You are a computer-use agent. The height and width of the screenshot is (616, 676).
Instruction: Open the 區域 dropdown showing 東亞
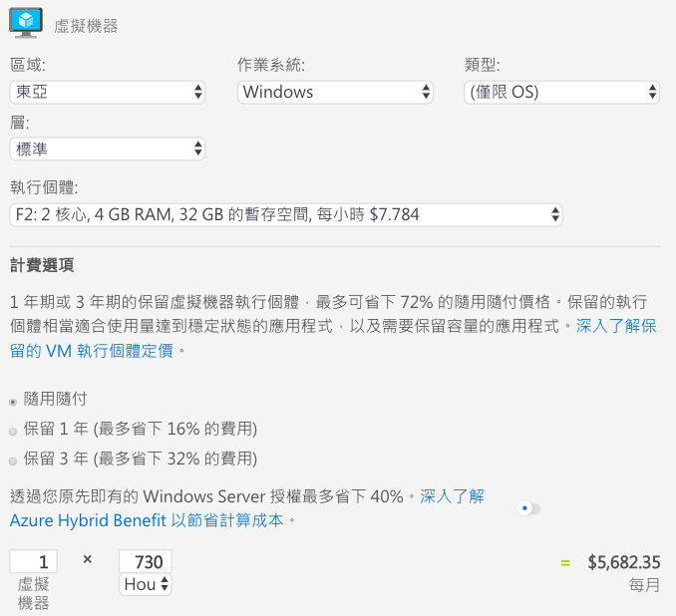click(108, 92)
